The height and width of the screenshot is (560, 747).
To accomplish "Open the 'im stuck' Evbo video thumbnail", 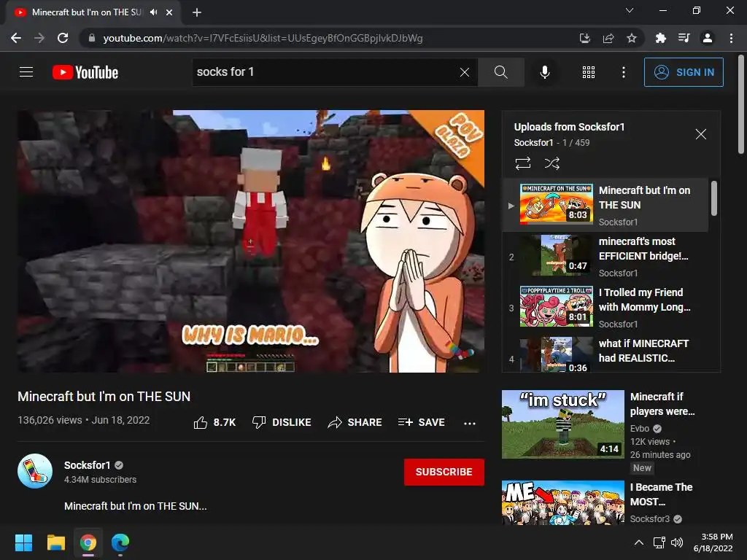I will (562, 424).
